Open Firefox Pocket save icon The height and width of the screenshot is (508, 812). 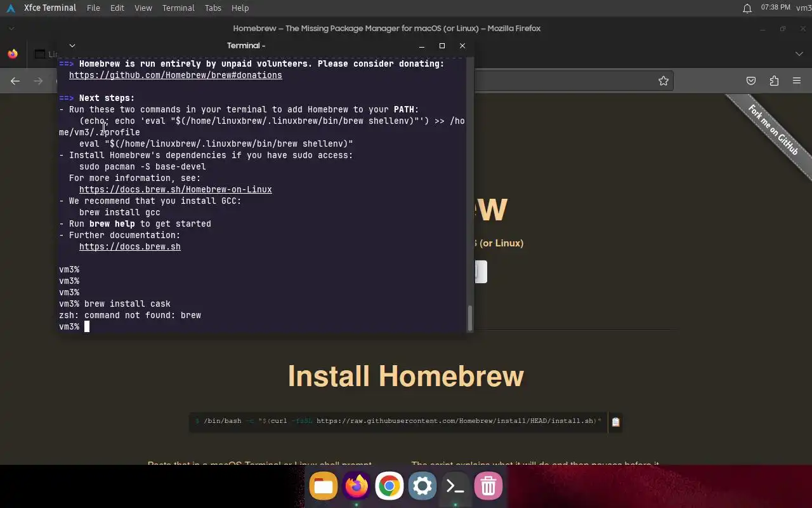(x=751, y=81)
